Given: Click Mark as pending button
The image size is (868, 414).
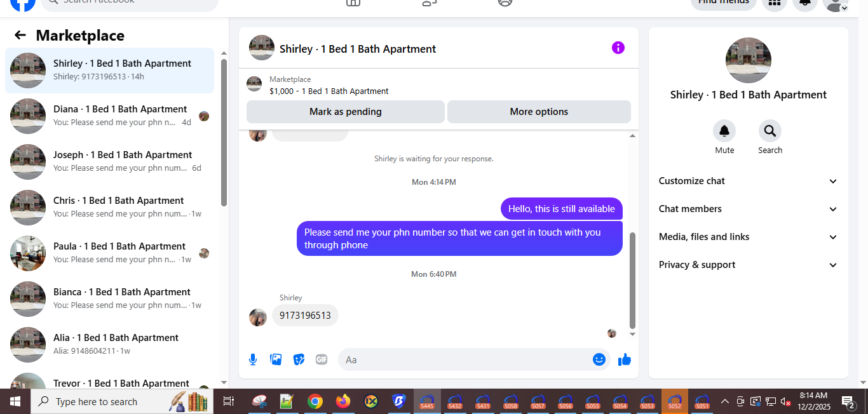Looking at the screenshot, I should [x=346, y=112].
